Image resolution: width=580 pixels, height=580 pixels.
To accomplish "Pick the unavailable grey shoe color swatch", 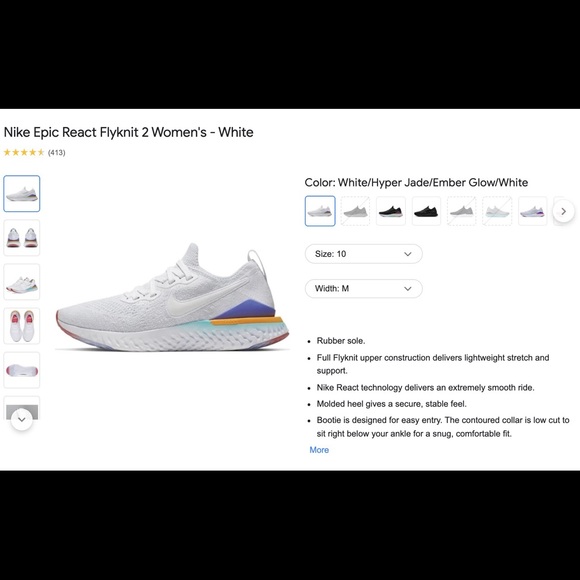I will (355, 211).
